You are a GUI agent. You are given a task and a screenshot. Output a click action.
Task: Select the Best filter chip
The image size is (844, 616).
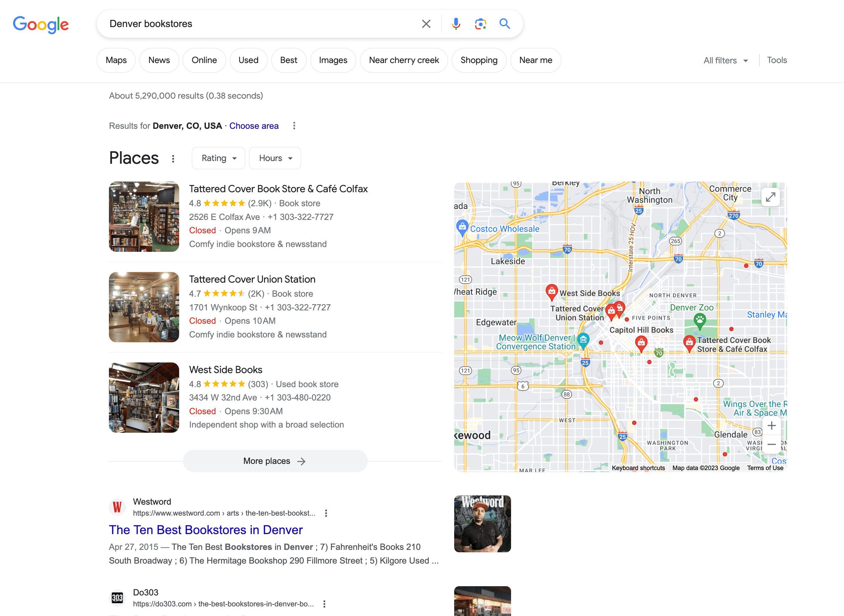coord(288,60)
